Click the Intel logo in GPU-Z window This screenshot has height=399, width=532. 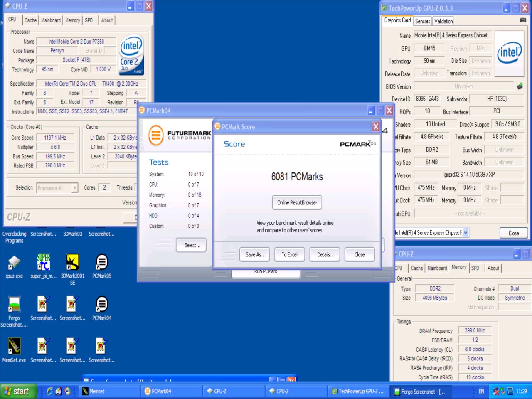(510, 53)
